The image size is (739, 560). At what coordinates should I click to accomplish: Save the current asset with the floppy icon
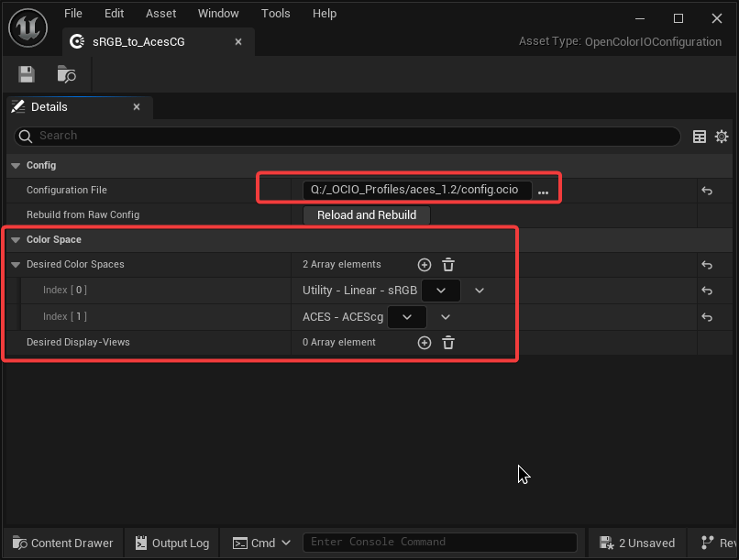(27, 74)
